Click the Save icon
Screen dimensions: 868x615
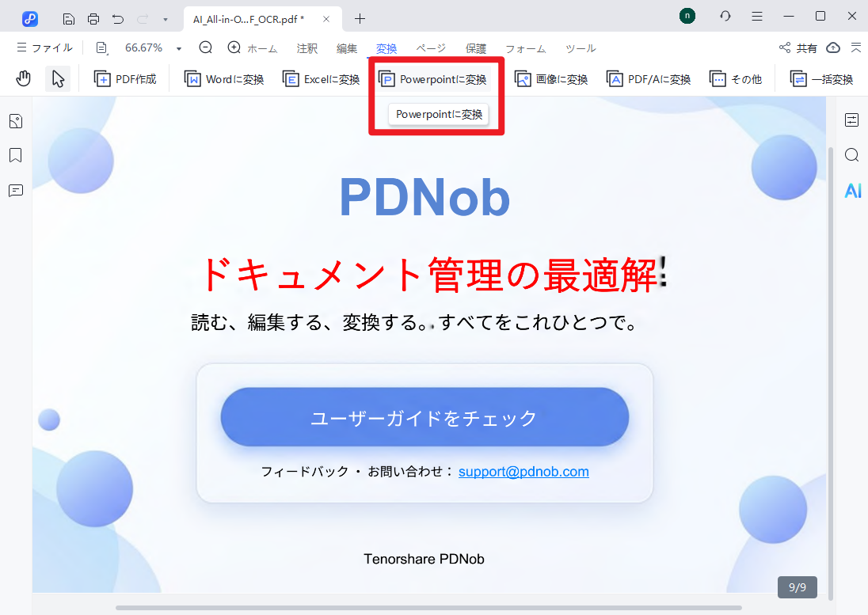point(69,17)
